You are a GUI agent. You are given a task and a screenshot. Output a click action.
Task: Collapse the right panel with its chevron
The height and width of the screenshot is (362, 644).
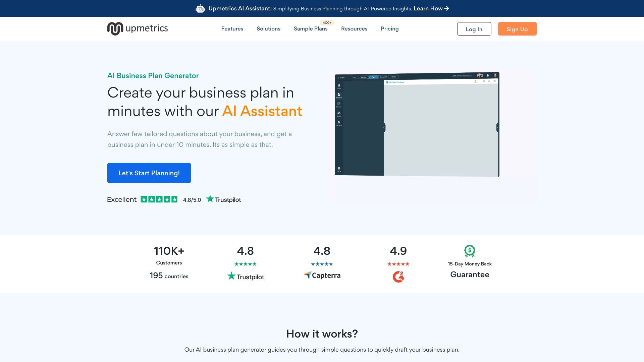[498, 127]
